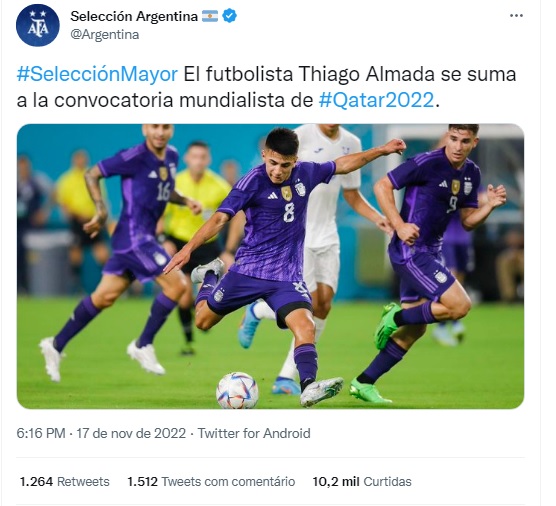Open the three-dot more options menu

[x=516, y=16]
